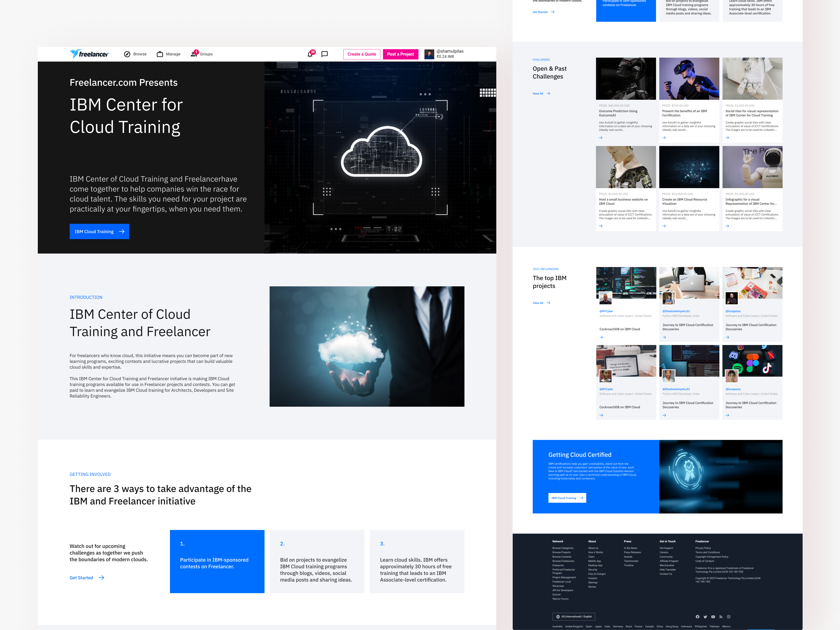Viewport: 840px width, 630px height.
Task: Click the Post a Project button
Action: (x=400, y=54)
